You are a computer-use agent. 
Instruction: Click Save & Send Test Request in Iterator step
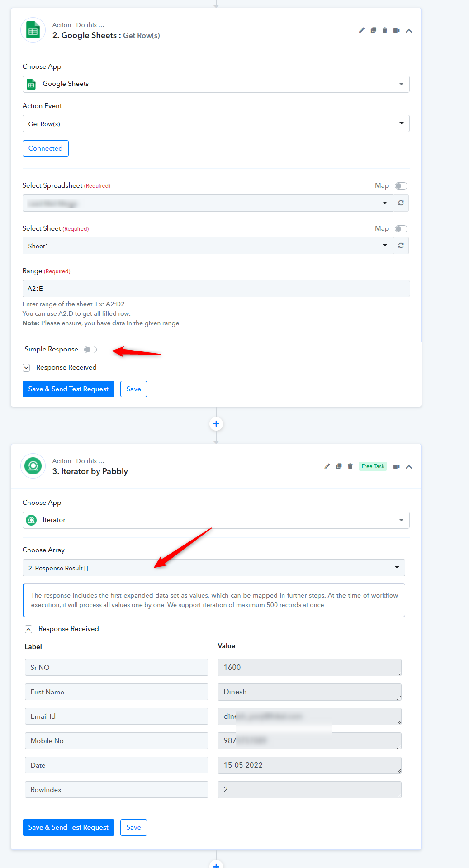tap(68, 827)
